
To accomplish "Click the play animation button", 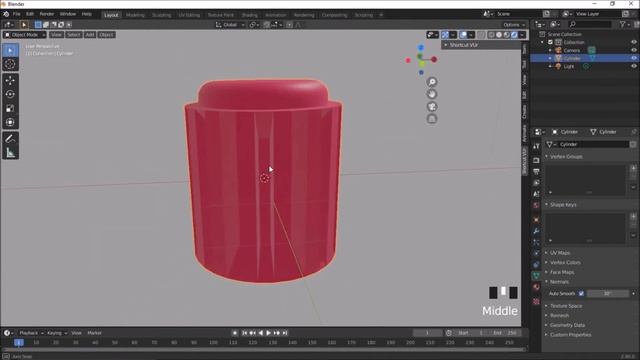I will click(x=269, y=333).
